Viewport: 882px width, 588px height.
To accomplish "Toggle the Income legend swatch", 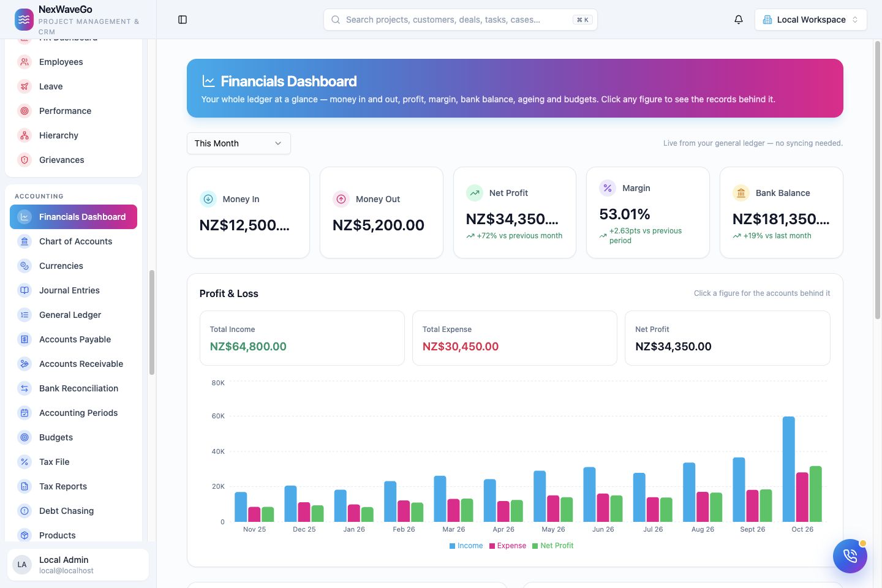I will [x=452, y=546].
